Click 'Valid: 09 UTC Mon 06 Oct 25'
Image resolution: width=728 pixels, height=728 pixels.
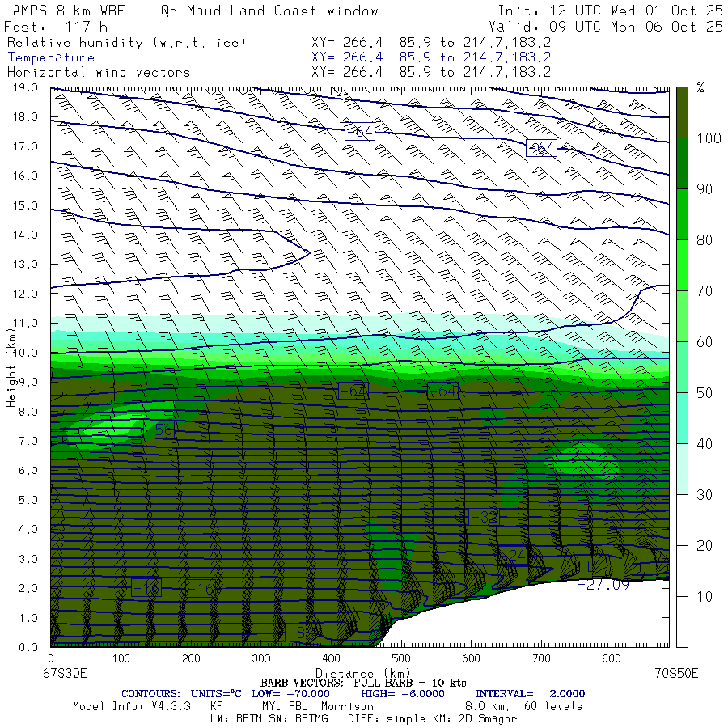pos(605,27)
